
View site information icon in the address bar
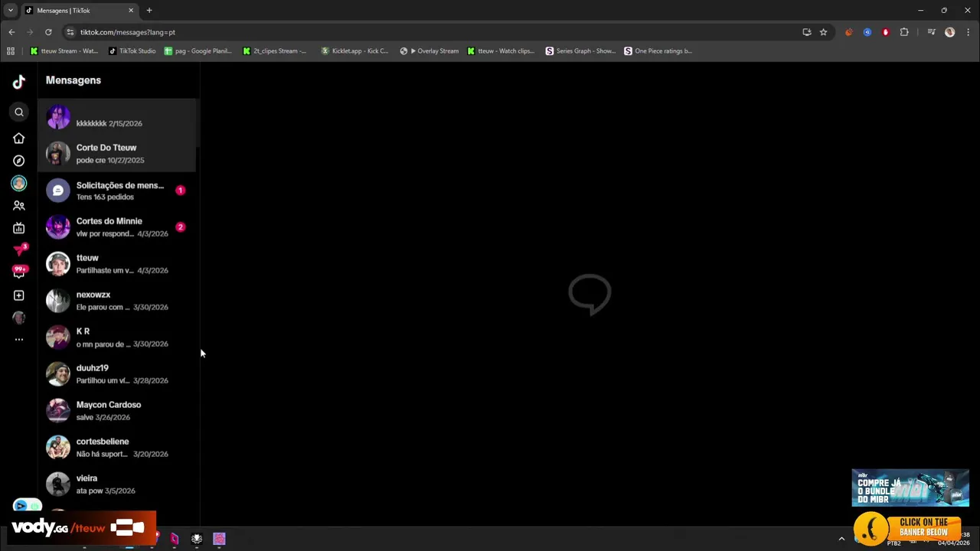tap(70, 32)
